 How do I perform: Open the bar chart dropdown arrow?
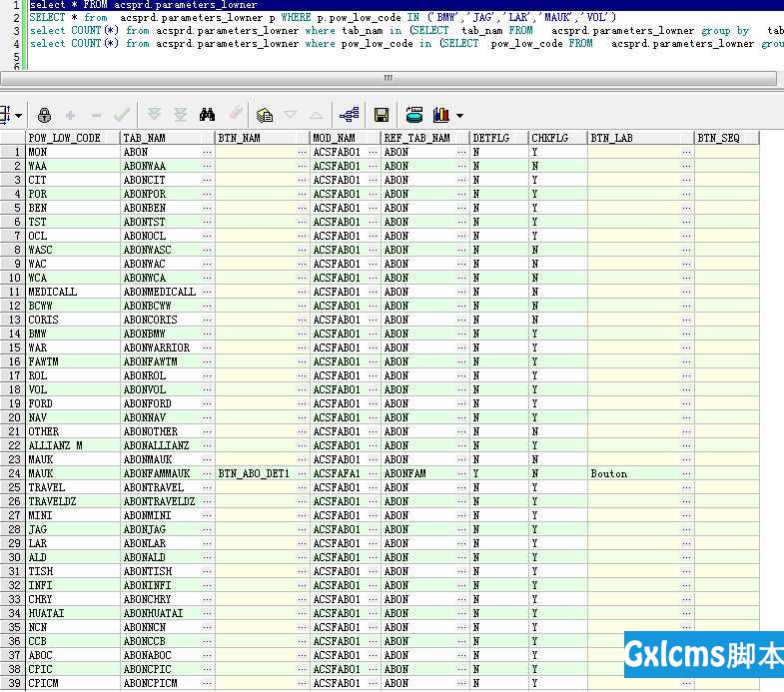[459, 116]
